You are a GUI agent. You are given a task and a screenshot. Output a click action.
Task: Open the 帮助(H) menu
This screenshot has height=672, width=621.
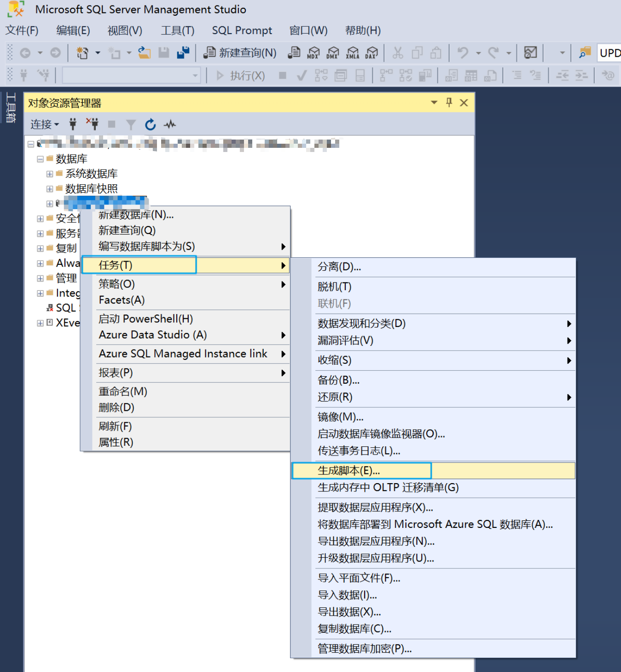pyautogui.click(x=363, y=30)
